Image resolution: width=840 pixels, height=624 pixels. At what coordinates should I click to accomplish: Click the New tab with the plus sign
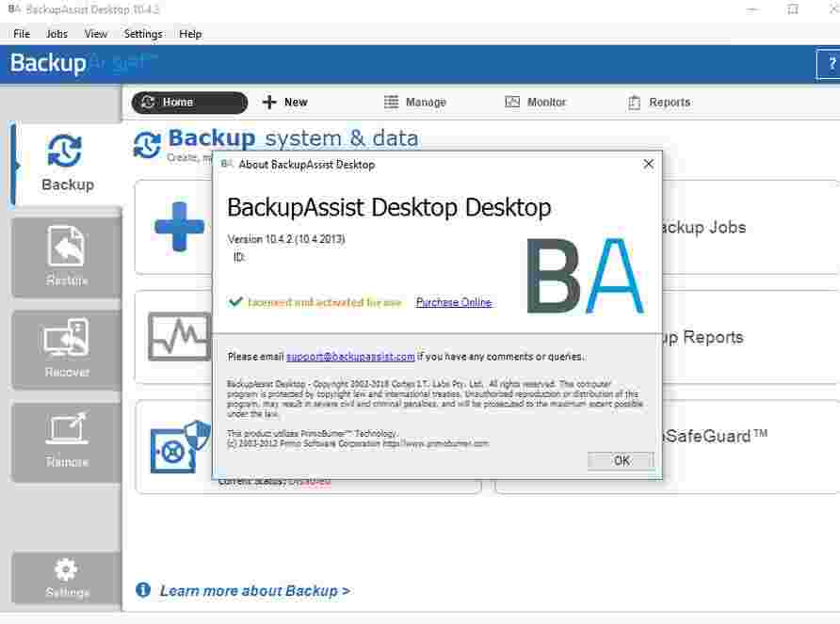tap(284, 102)
